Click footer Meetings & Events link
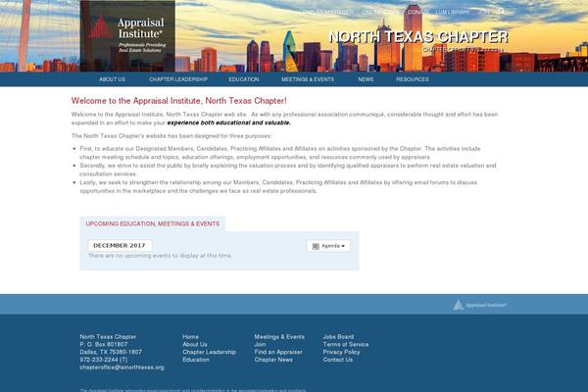The image size is (588, 392). 279,337
